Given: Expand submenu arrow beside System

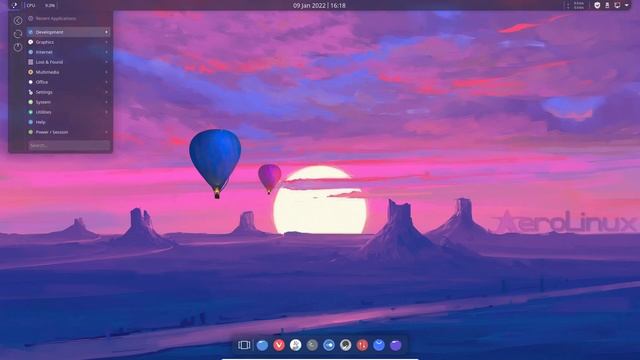Looking at the screenshot, I should [x=107, y=102].
